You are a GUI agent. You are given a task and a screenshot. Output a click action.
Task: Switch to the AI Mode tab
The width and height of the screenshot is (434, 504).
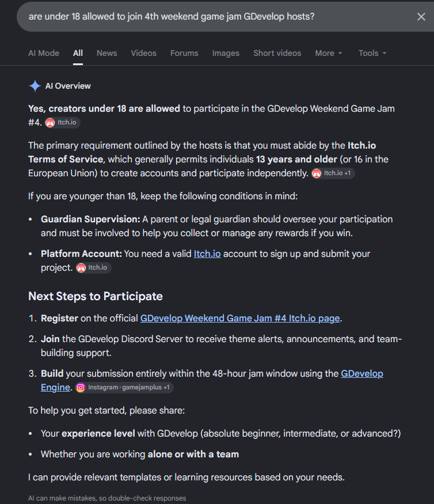pyautogui.click(x=44, y=53)
